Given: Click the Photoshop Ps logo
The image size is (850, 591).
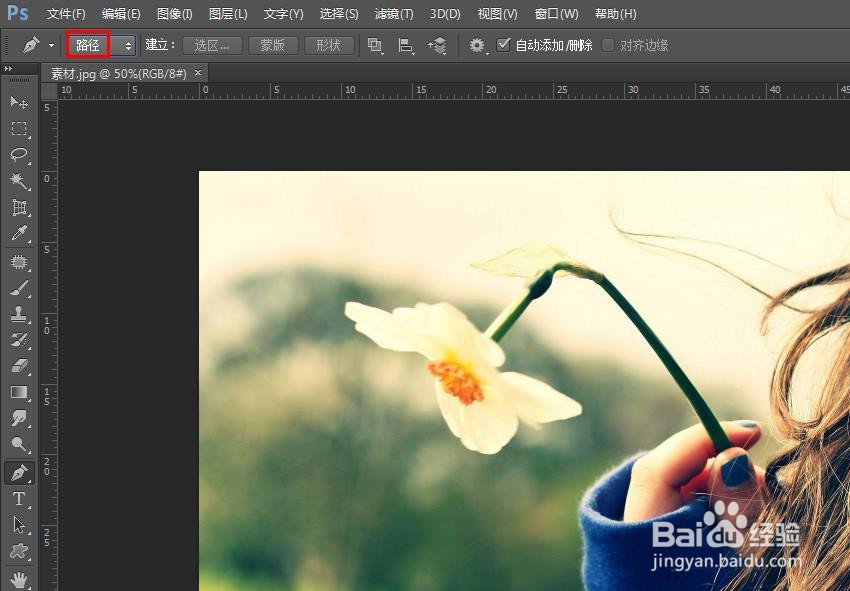Looking at the screenshot, I should coord(17,12).
